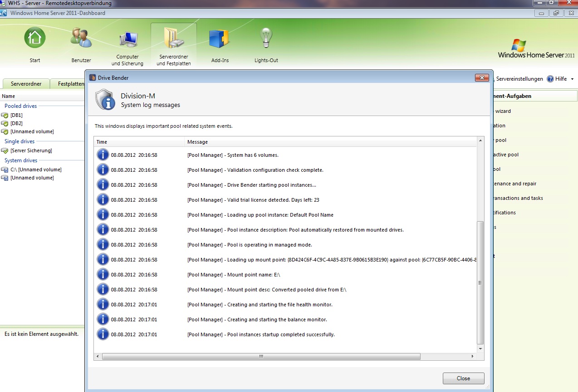The image size is (578, 392).
Task: Select Serverordner und Festplatten section
Action: [x=174, y=45]
